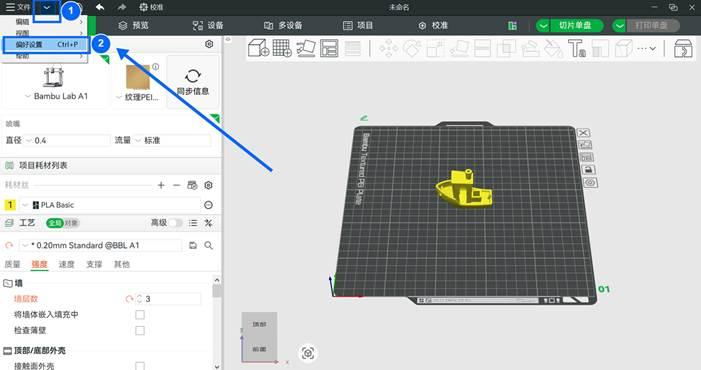Click the undo arrow in title bar
Viewport: 701px width, 370px height.
click(x=100, y=7)
